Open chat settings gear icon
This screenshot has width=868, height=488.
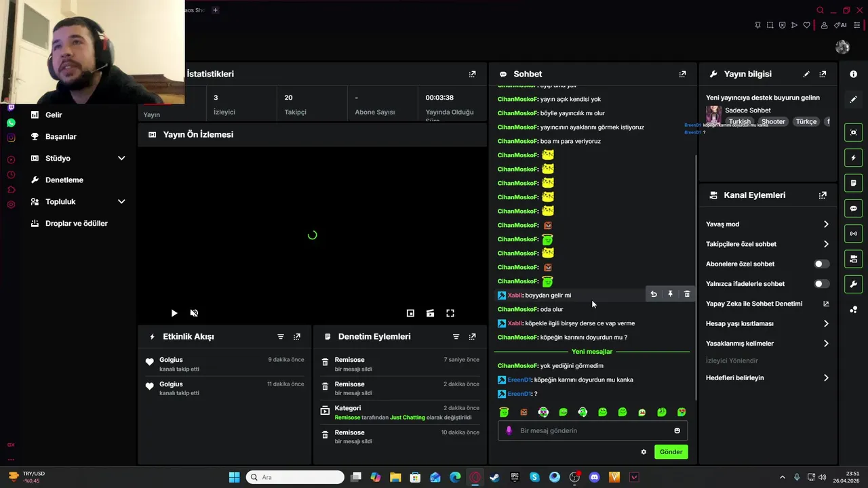click(x=644, y=452)
